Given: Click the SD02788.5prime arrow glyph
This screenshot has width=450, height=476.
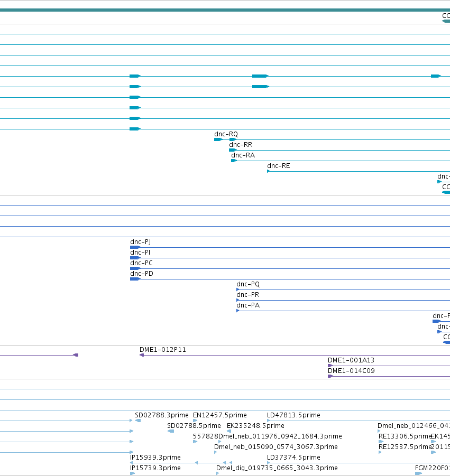Looking at the screenshot, I should pos(171,431).
